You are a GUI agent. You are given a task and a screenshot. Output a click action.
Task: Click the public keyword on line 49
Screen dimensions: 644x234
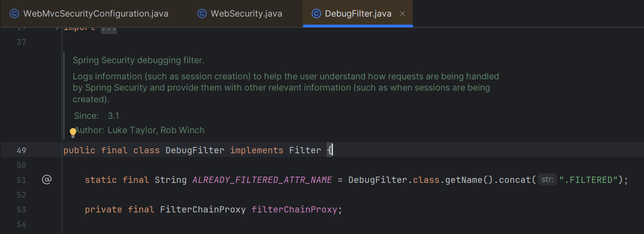tap(79, 150)
